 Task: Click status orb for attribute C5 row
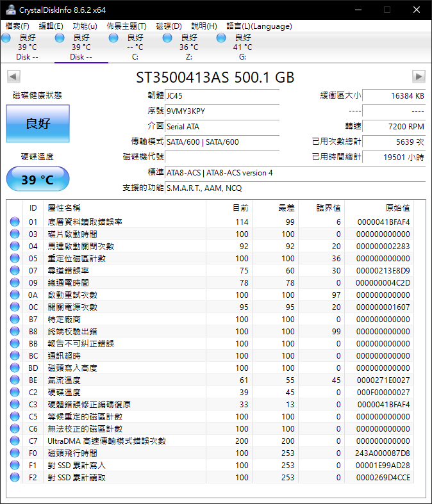(x=15, y=416)
